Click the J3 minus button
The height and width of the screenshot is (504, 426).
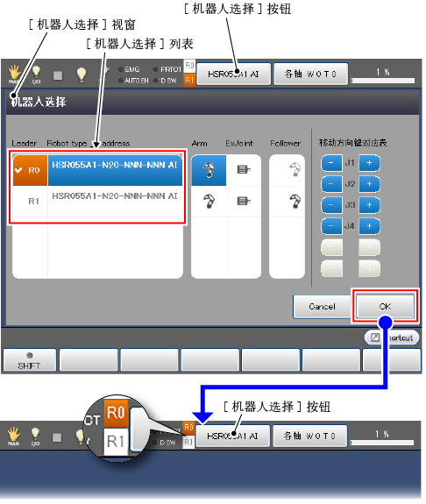pos(331,205)
